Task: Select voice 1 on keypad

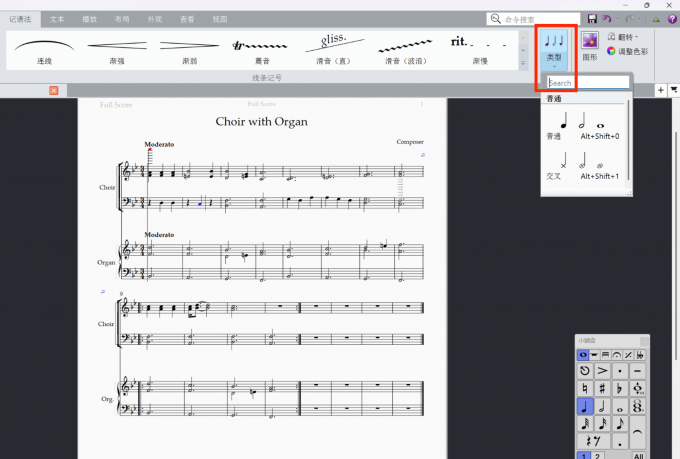Action: point(584,456)
